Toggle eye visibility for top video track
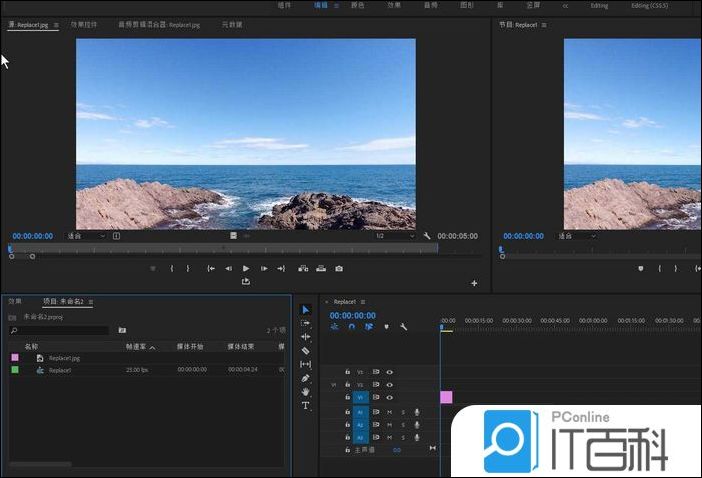702x478 pixels. (x=390, y=371)
